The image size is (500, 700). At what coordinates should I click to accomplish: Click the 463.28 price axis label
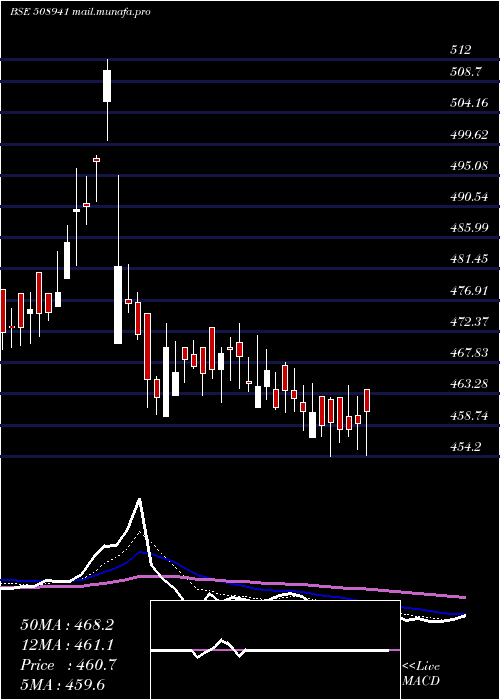(x=468, y=384)
